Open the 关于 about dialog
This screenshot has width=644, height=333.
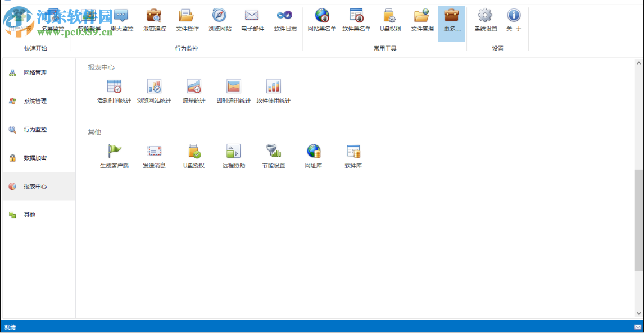click(514, 21)
